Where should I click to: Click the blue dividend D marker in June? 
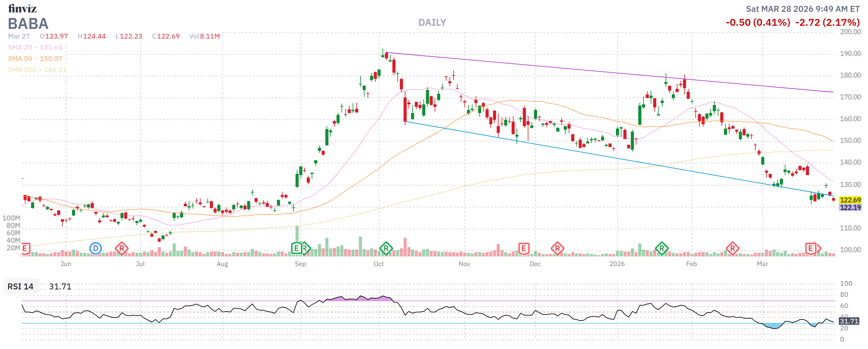(x=96, y=249)
